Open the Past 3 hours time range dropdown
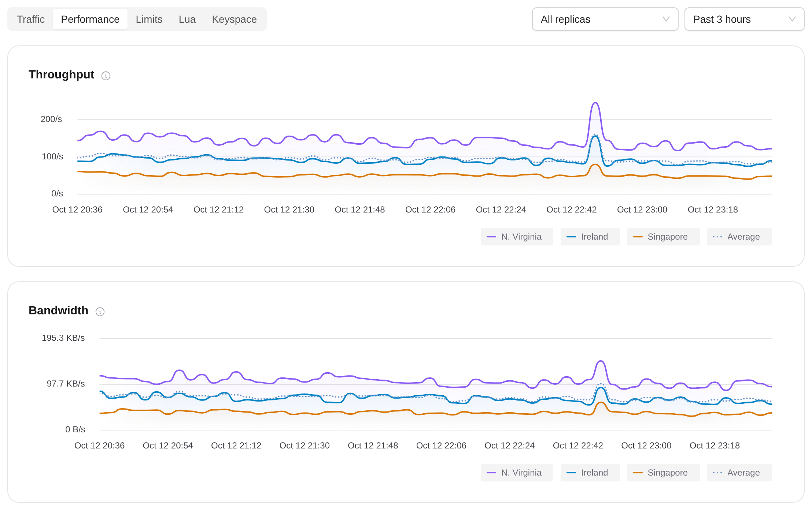The image size is (812, 510). 744,19
